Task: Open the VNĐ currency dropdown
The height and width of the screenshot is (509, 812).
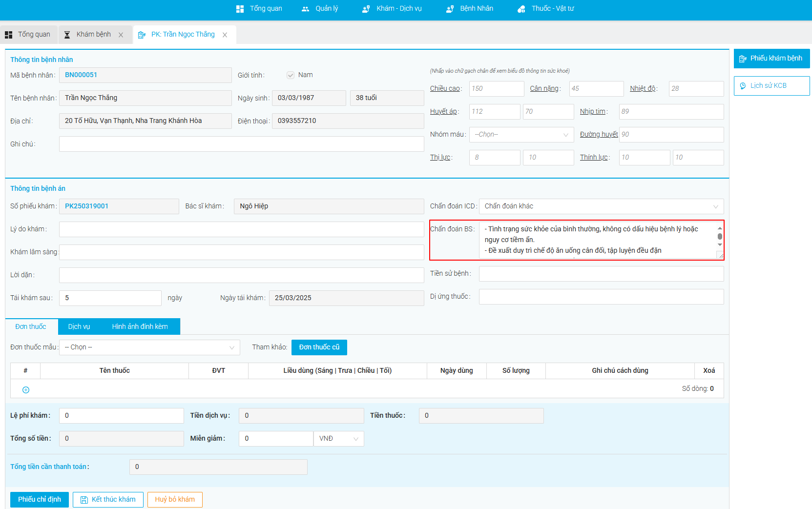Action: 338,439
